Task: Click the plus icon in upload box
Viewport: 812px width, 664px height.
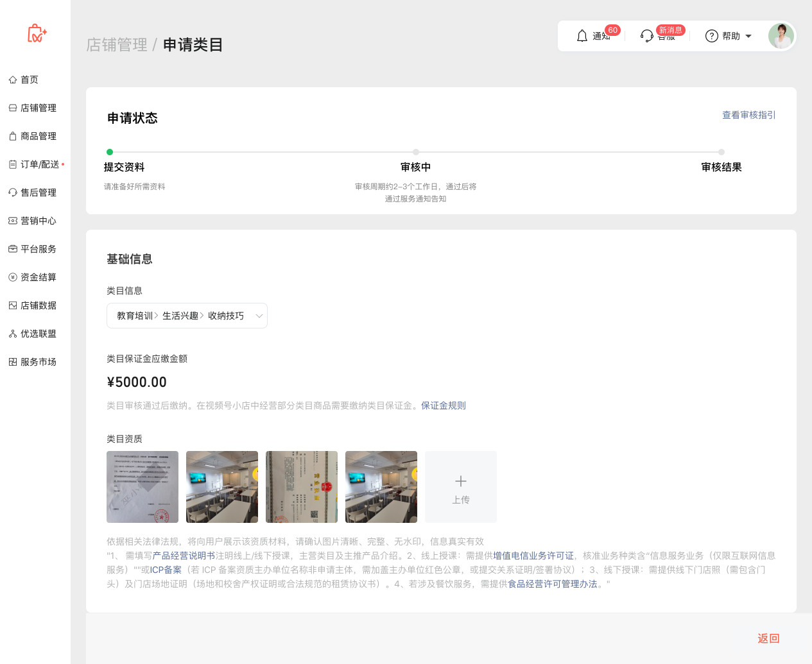Action: [x=461, y=481]
